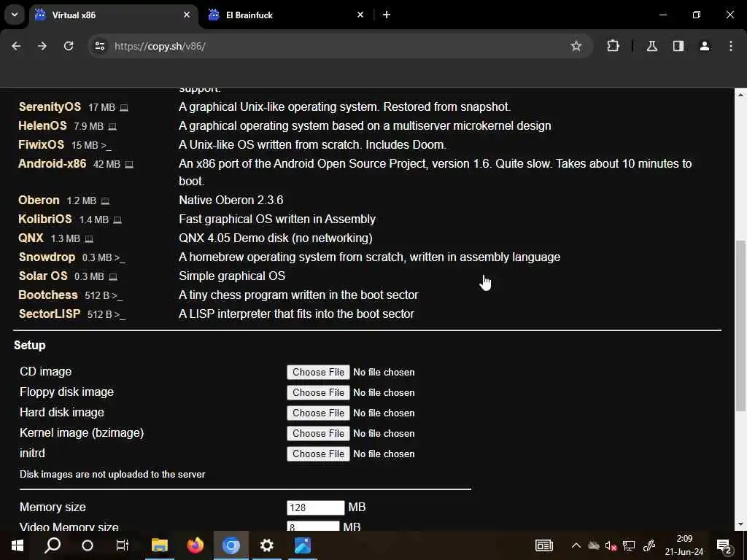Open the clock showing 2:09 21-Jun-24
747x560 pixels.
click(x=684, y=545)
